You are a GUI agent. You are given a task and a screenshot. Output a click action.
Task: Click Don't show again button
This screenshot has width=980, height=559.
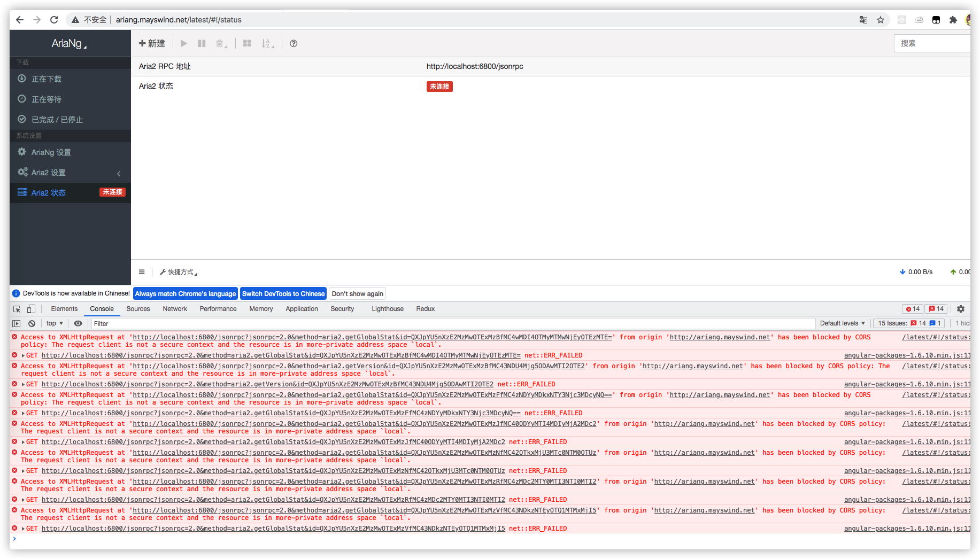357,294
